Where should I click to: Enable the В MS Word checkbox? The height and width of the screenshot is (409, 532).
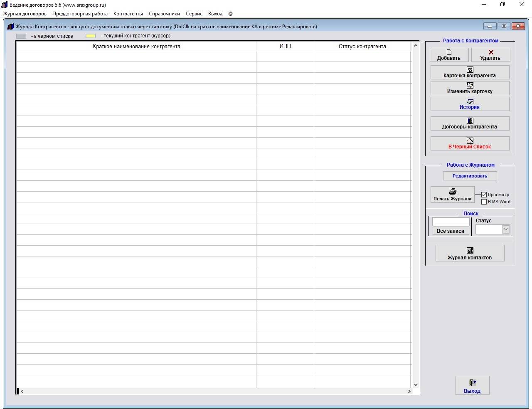point(484,202)
